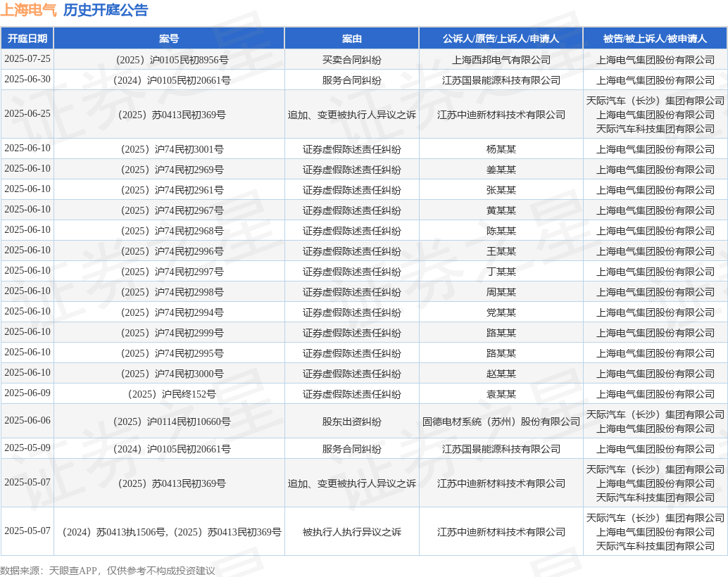Select case number (2025)沪74民初2961号
Viewport: 728px width, 577px height.
(x=172, y=190)
